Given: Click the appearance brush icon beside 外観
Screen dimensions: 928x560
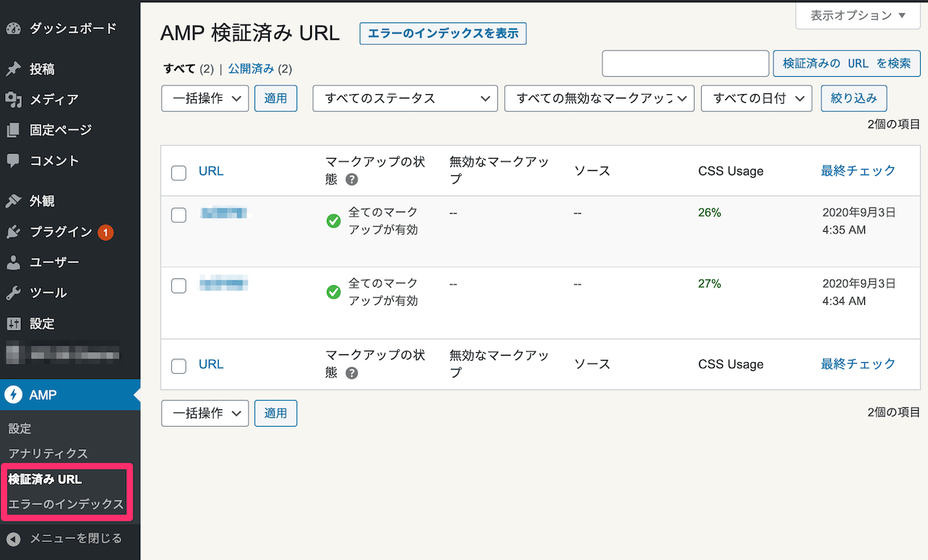Looking at the screenshot, I should pyautogui.click(x=14, y=201).
